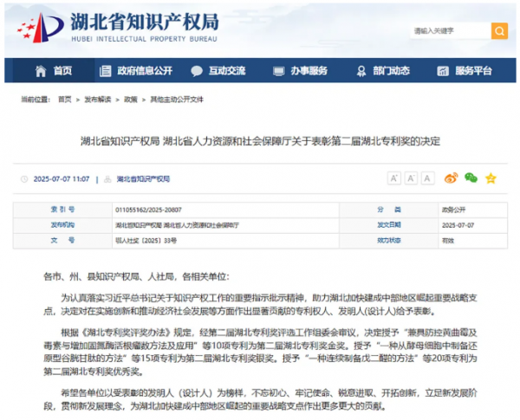Share article via WeChat icon

[471, 178]
